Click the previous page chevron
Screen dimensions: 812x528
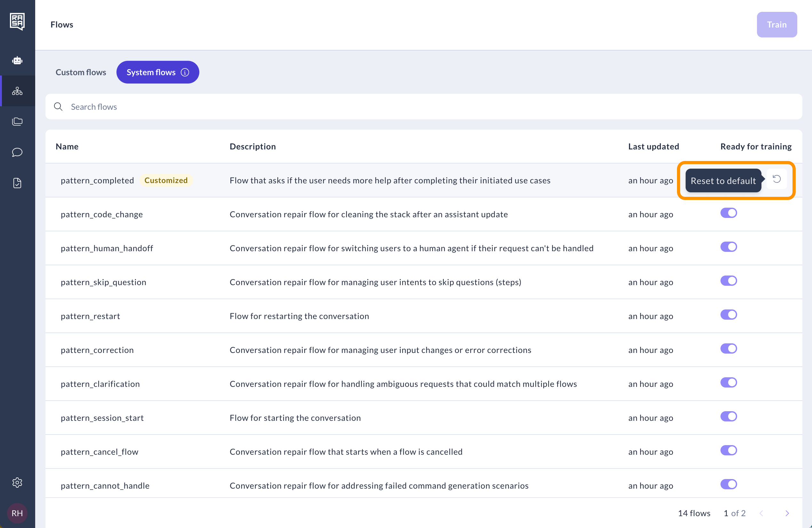(761, 513)
